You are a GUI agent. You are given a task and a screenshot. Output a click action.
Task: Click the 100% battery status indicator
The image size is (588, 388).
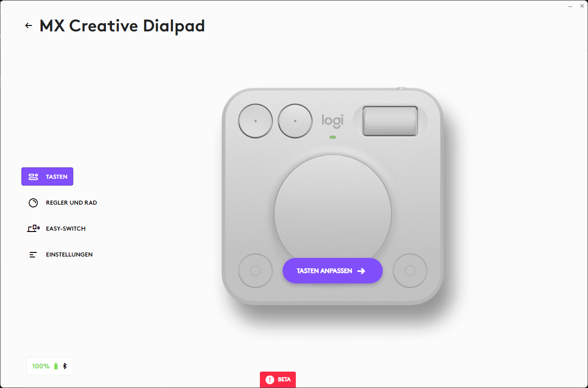pos(50,366)
